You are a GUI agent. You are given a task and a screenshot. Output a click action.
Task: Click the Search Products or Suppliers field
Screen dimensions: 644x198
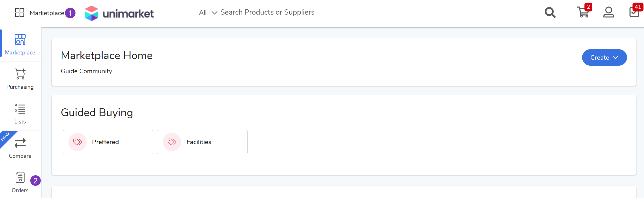point(267,12)
